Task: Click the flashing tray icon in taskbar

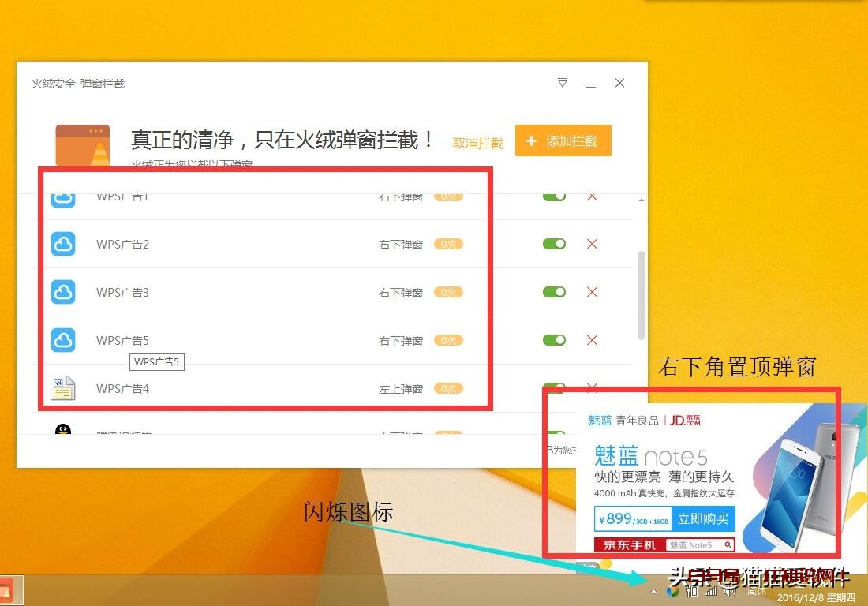Action: coord(672,591)
